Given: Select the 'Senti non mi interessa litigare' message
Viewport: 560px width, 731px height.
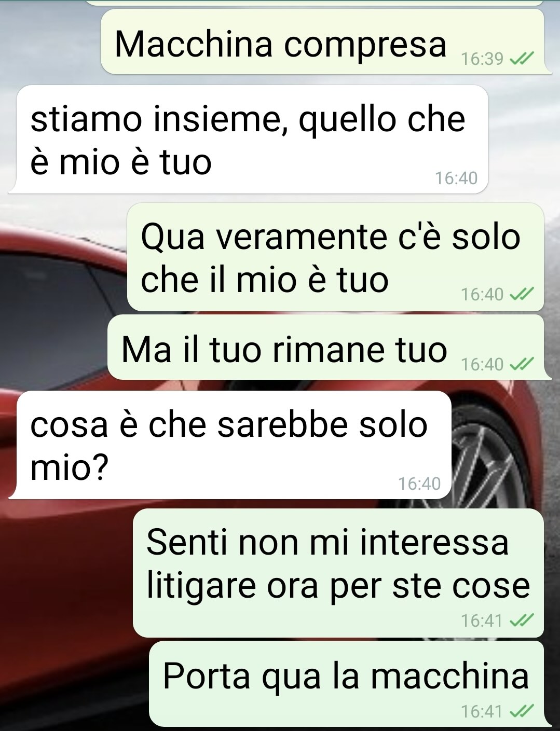Looking at the screenshot, I should click(x=338, y=573).
